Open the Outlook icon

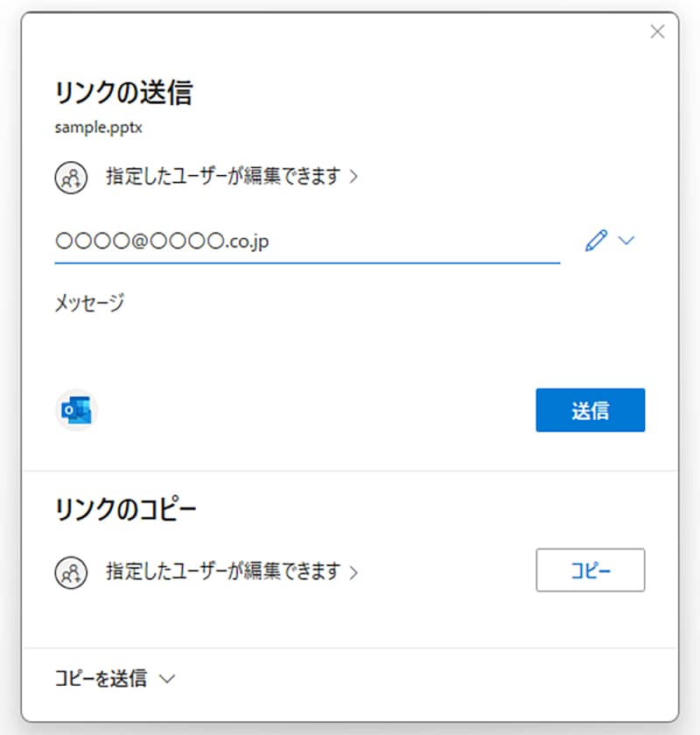click(x=76, y=410)
